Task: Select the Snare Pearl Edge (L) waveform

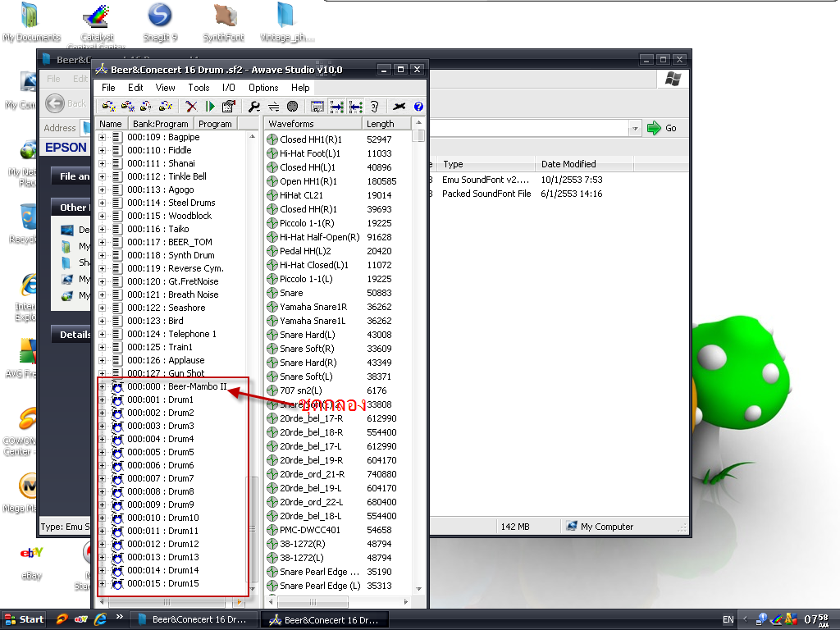Action: click(x=320, y=586)
